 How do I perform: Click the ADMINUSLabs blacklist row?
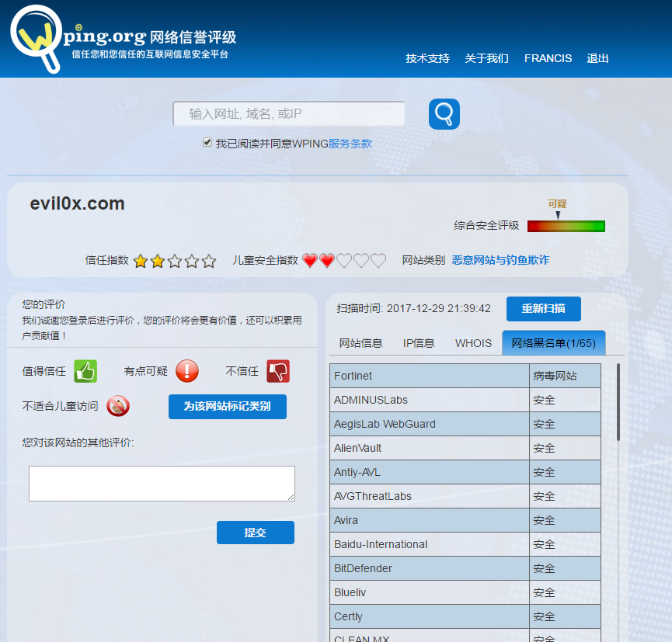(465, 400)
